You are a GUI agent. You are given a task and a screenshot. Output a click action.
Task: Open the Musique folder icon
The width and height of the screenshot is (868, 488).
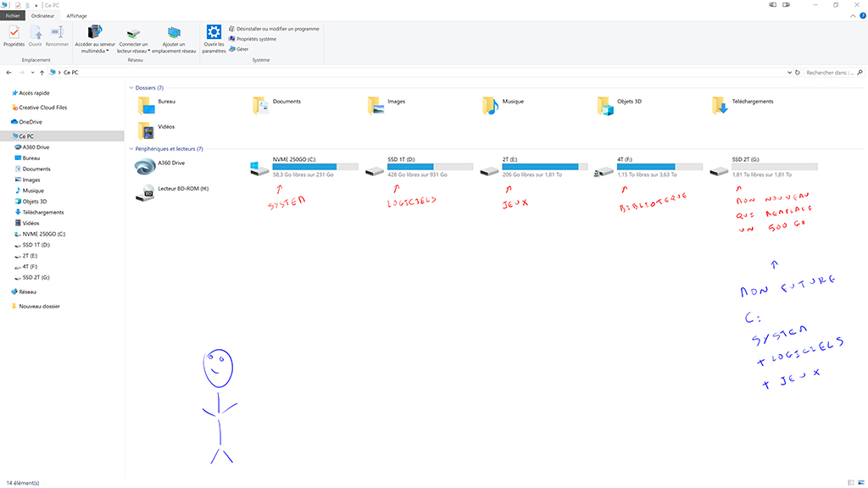click(490, 105)
